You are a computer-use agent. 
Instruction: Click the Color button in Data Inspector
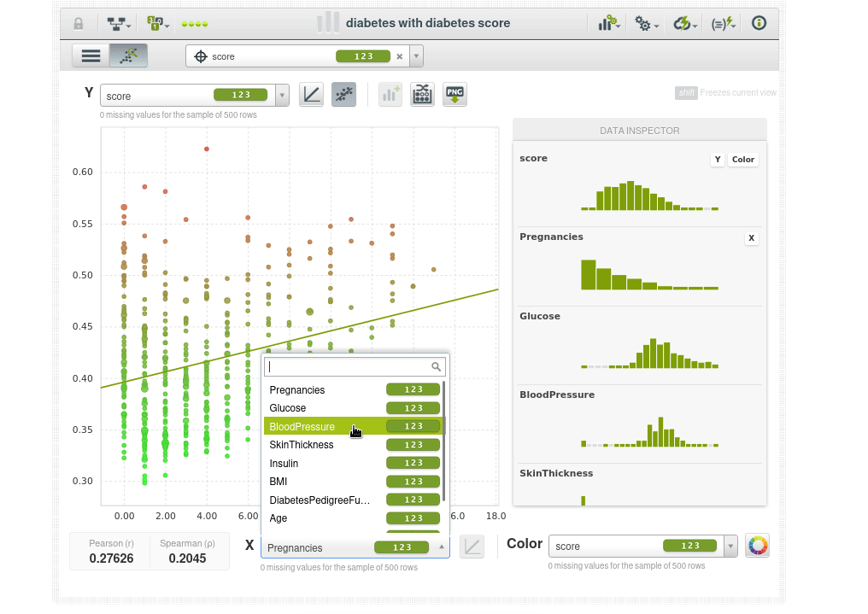click(x=743, y=160)
